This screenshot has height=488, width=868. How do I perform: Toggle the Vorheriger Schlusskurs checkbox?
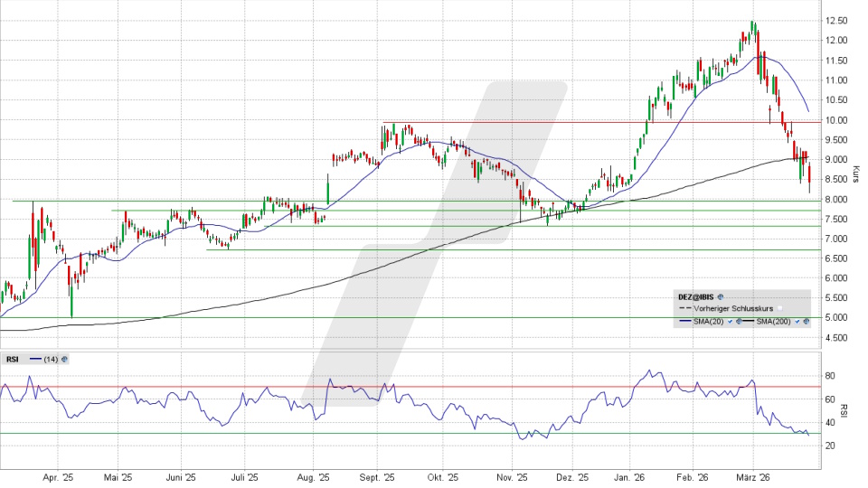point(778,308)
